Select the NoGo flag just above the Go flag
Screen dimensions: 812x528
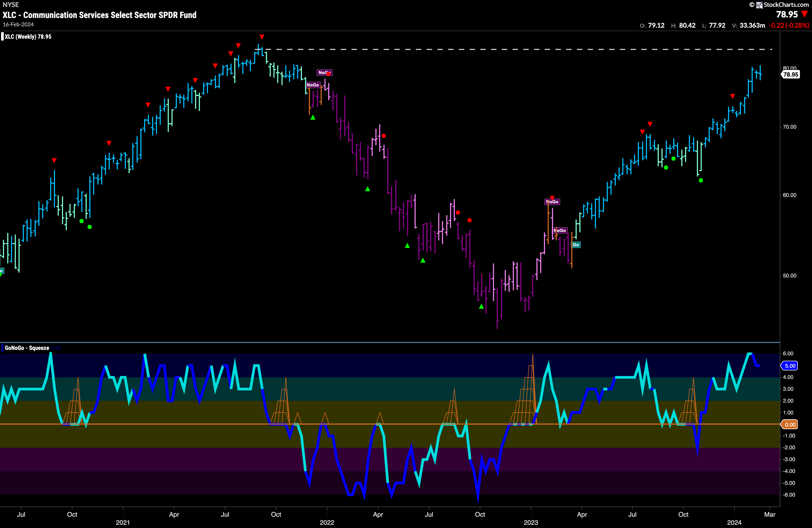pyautogui.click(x=560, y=230)
